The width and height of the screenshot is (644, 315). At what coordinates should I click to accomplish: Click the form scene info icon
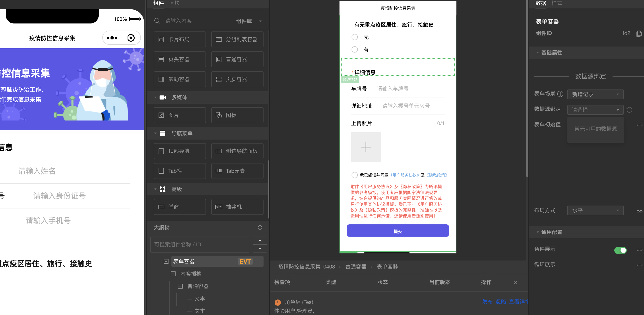pyautogui.click(x=560, y=94)
